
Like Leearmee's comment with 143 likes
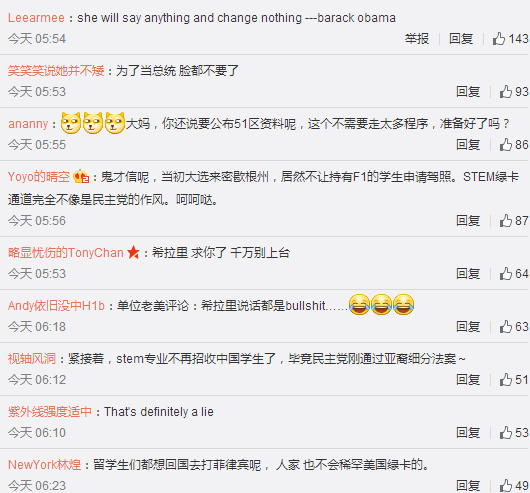coord(510,39)
